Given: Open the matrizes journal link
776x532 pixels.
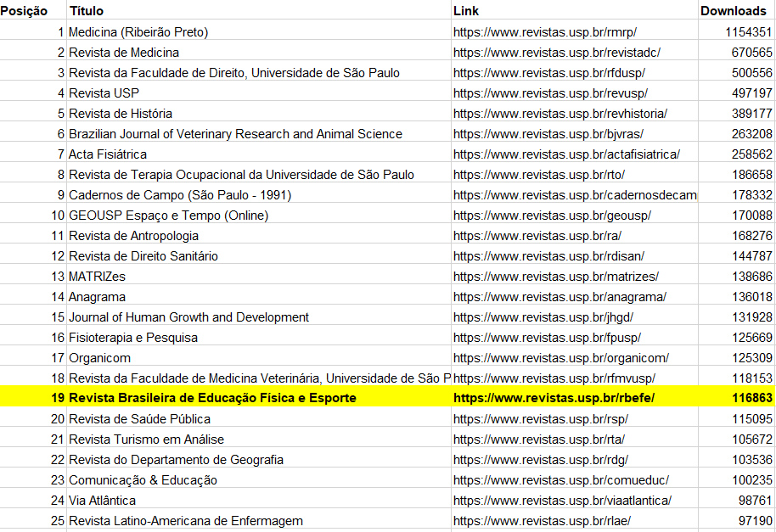Looking at the screenshot, I should [x=556, y=276].
